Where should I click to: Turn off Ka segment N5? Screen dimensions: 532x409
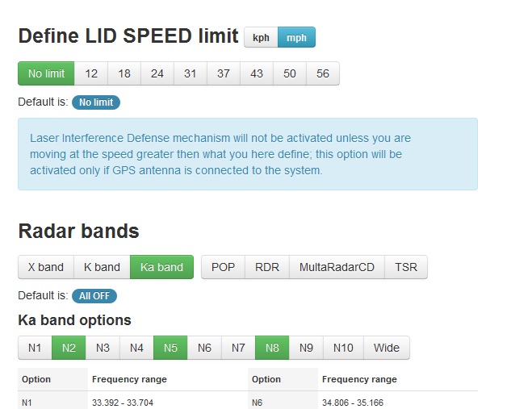[170, 348]
